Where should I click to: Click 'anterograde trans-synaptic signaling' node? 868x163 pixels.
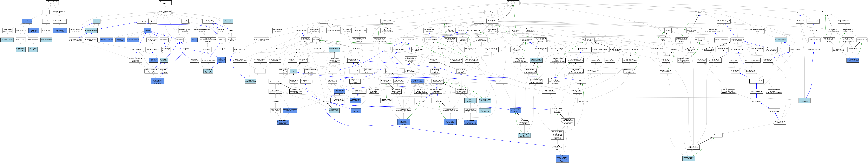435,71
